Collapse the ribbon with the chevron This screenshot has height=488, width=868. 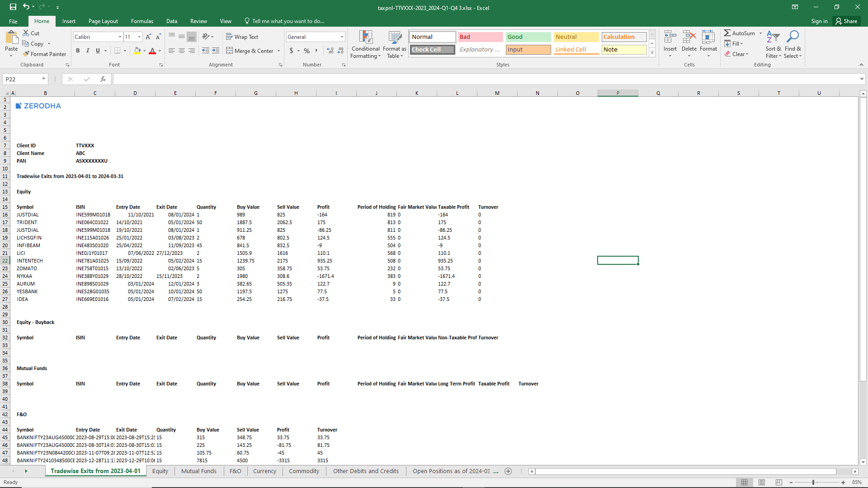pyautogui.click(x=861, y=65)
